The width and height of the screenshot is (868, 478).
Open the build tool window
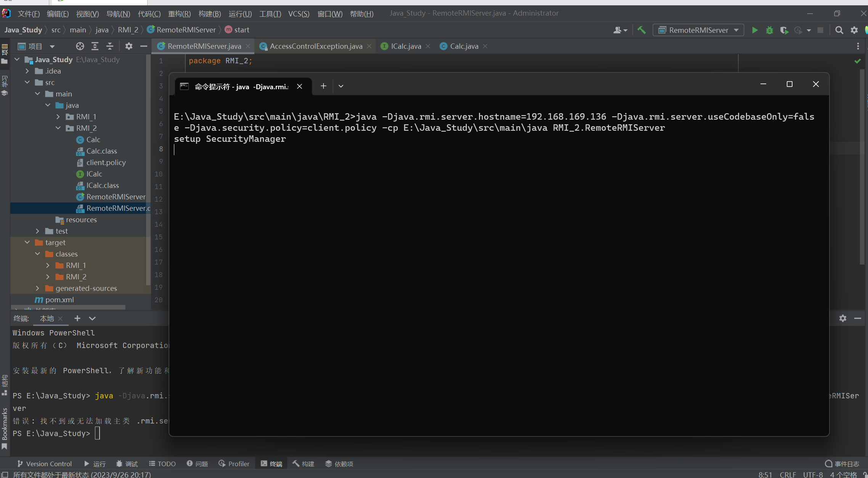pyautogui.click(x=304, y=464)
